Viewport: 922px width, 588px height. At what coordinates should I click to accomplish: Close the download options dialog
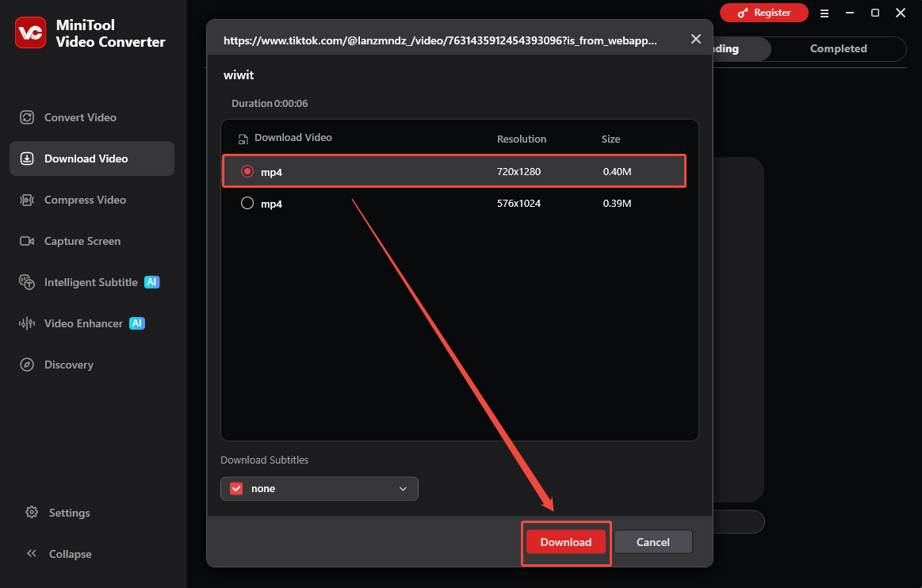point(696,39)
